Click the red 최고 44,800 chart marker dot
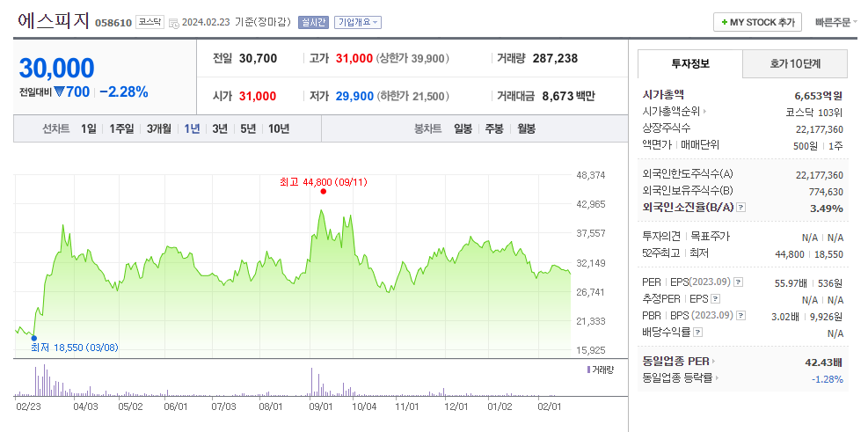This screenshot has height=432, width=868. 324,192
